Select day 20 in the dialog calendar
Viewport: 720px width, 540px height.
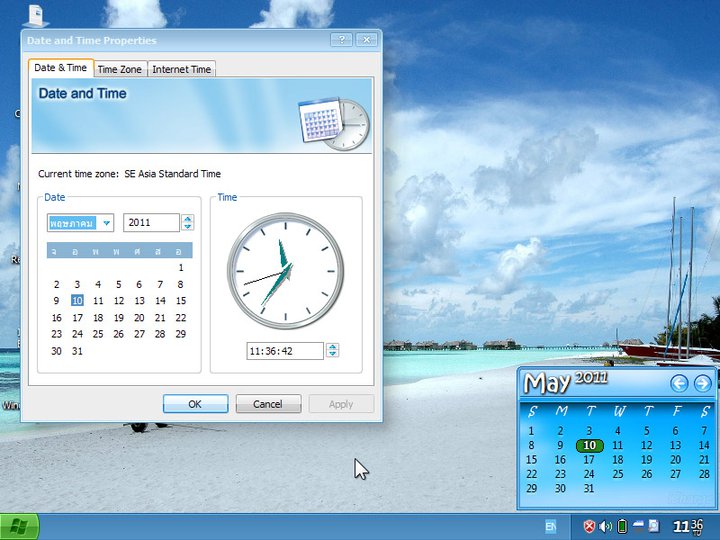point(139,318)
